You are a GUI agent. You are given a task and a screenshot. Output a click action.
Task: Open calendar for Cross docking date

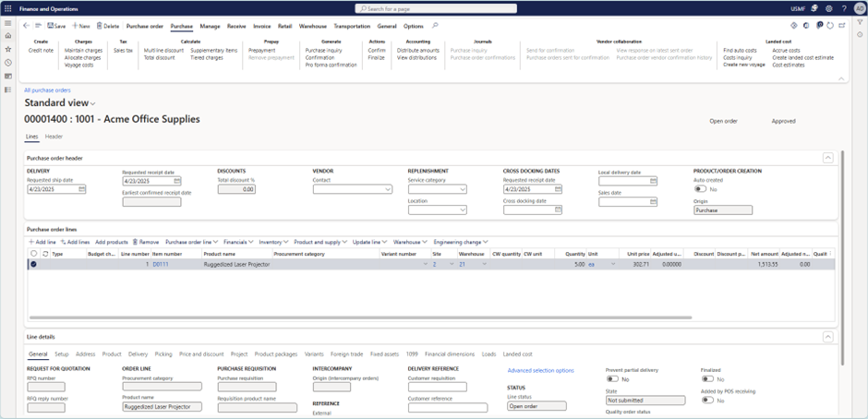558,210
